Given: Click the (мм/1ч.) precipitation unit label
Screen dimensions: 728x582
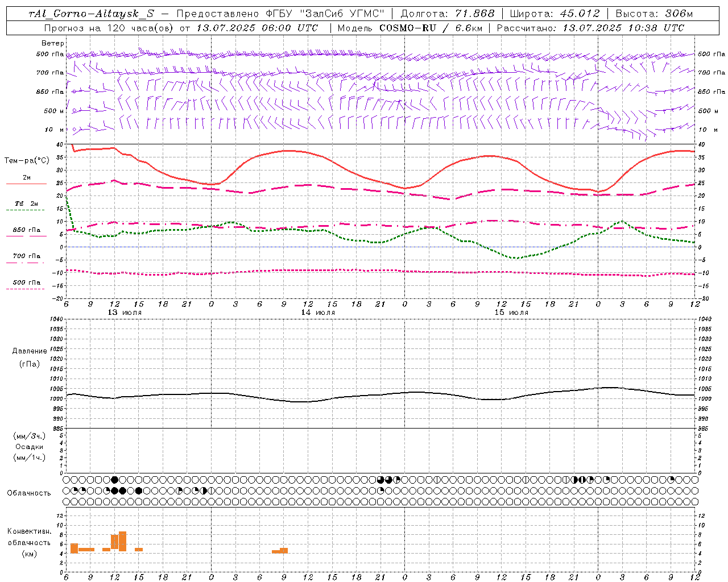Looking at the screenshot, I should click(30, 458).
